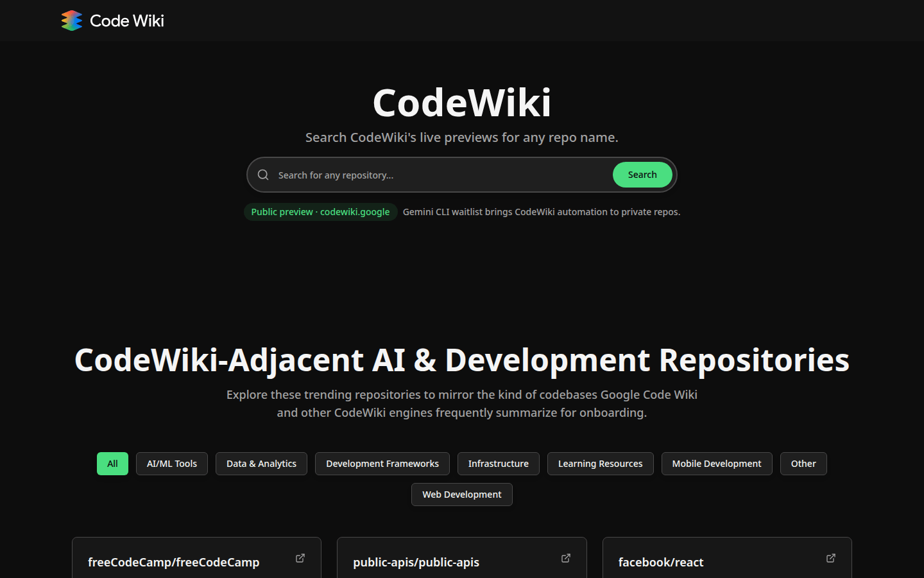Viewport: 924px width, 578px height.
Task: Click the magnifier icon in search bar
Action: pos(263,175)
